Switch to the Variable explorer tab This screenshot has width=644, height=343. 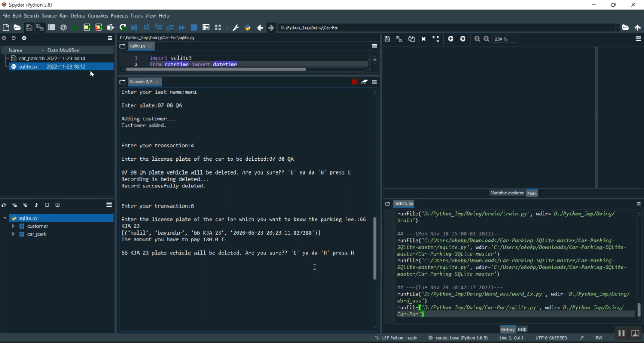click(507, 193)
